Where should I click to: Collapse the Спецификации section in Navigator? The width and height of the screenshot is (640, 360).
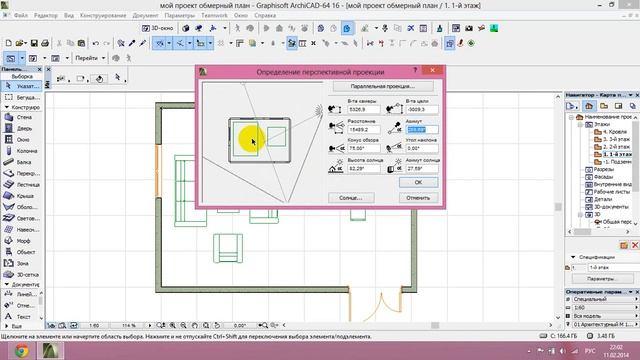tap(573, 257)
